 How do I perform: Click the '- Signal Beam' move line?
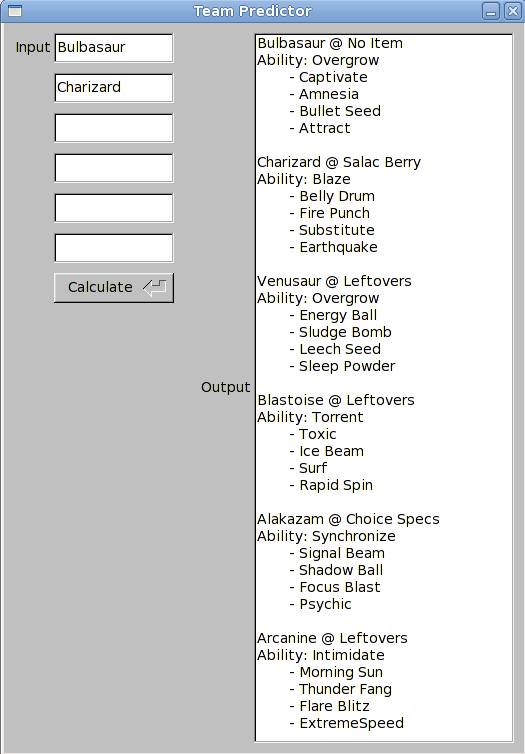(x=337, y=553)
